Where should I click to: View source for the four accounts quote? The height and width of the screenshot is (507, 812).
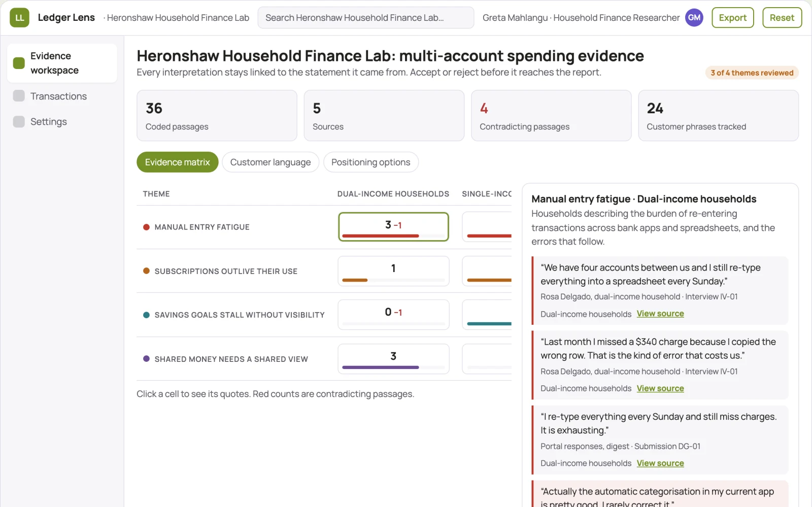click(660, 314)
